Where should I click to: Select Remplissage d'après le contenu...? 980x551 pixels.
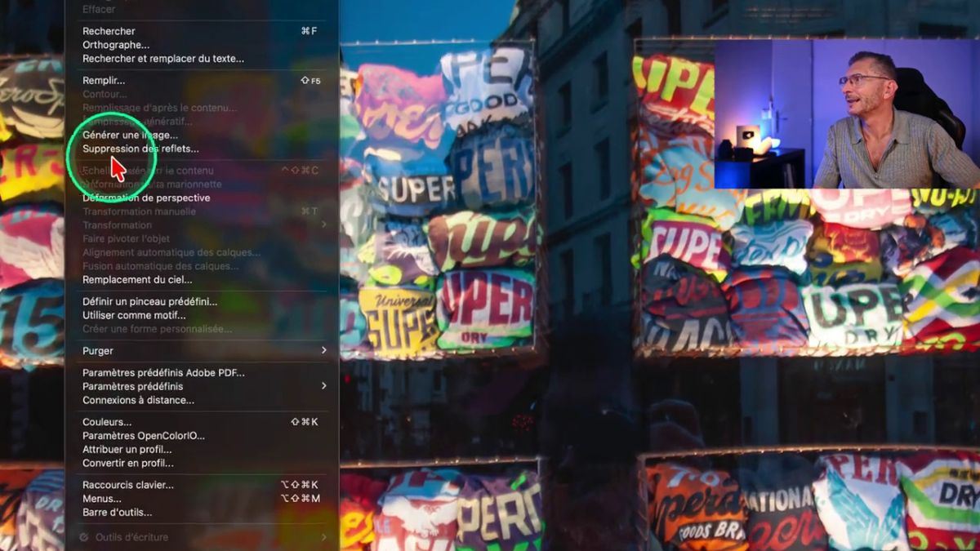[159, 108]
